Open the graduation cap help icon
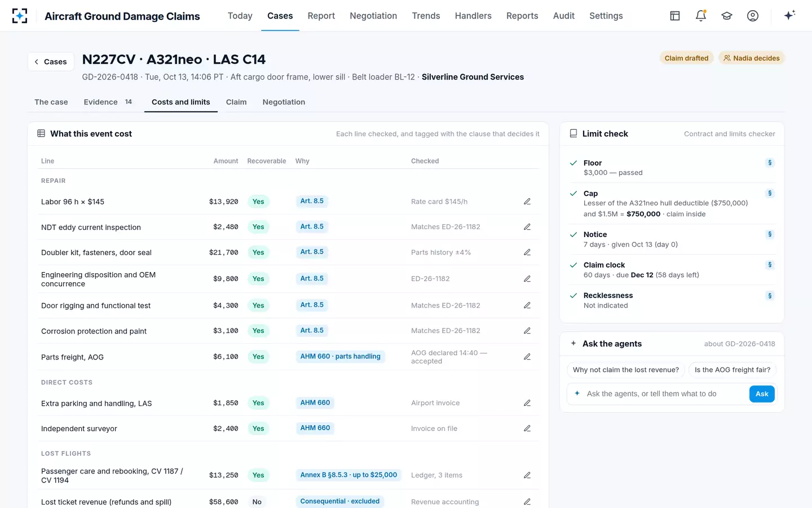The height and width of the screenshot is (508, 812). pos(727,16)
